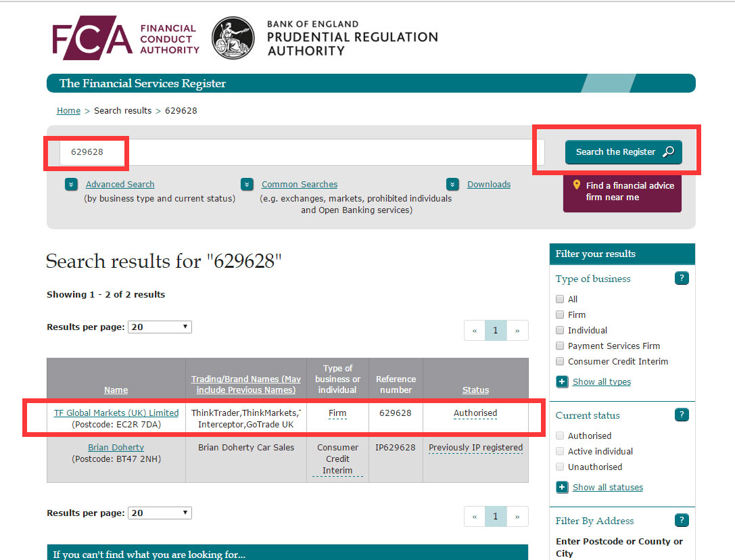Select page 1 in bottom pagination
This screenshot has height=560, width=735.
click(496, 517)
